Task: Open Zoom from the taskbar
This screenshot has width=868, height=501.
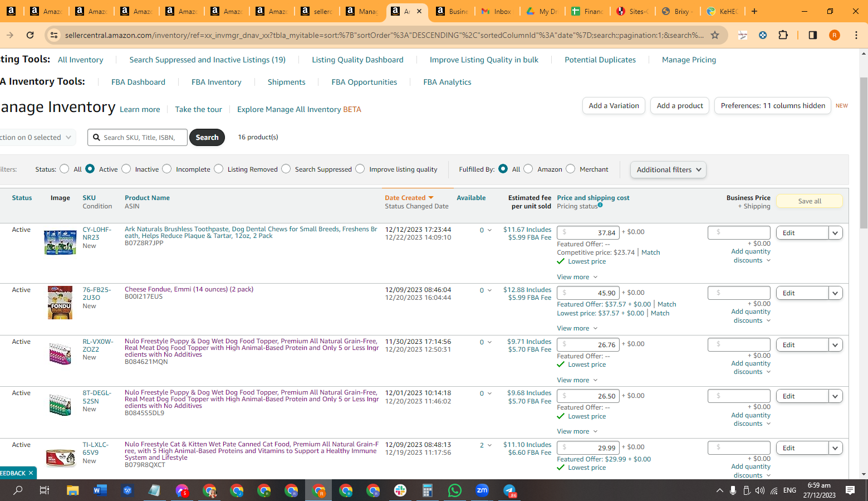Action: coord(482,490)
